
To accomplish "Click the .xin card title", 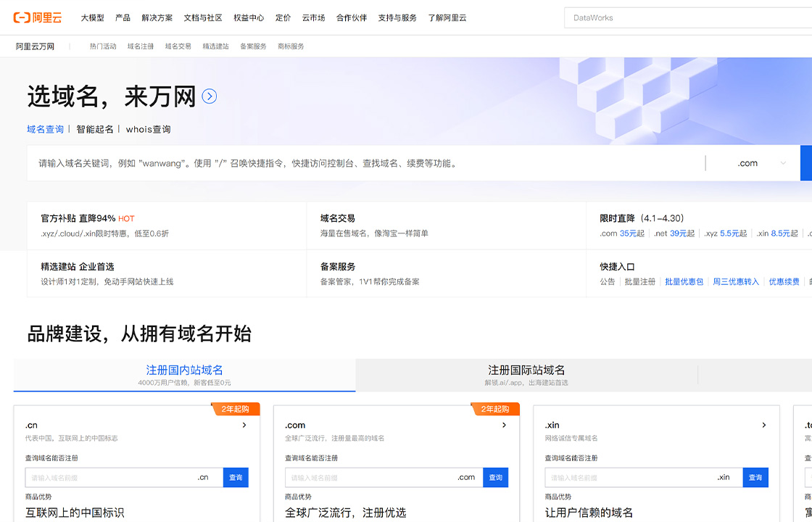I will 552,425.
